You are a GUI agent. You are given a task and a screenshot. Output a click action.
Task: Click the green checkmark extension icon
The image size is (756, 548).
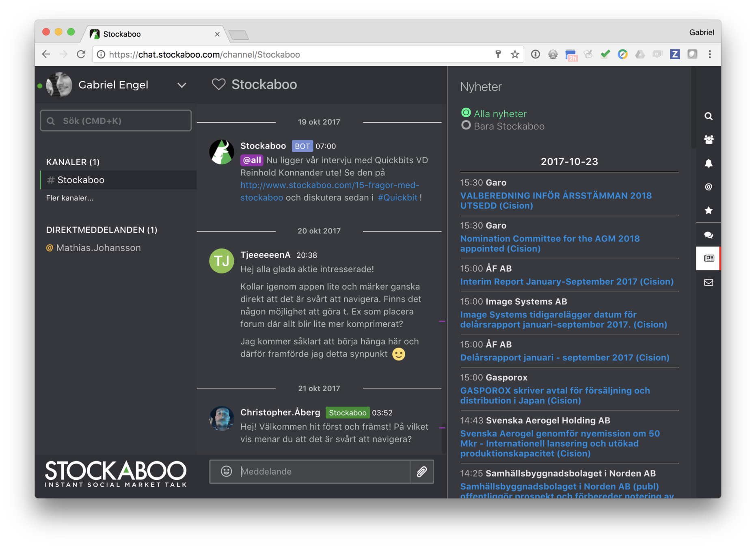(605, 54)
